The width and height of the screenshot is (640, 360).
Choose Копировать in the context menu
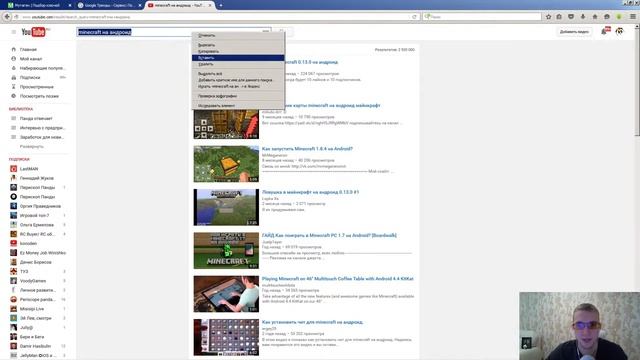coord(238,51)
